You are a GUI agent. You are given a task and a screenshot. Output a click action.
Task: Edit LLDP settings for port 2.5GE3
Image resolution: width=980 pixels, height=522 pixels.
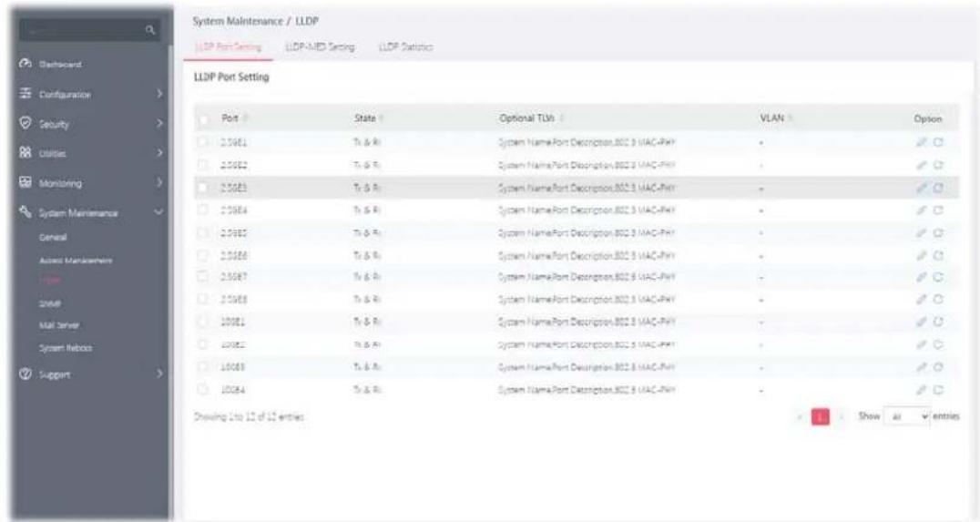click(921, 188)
